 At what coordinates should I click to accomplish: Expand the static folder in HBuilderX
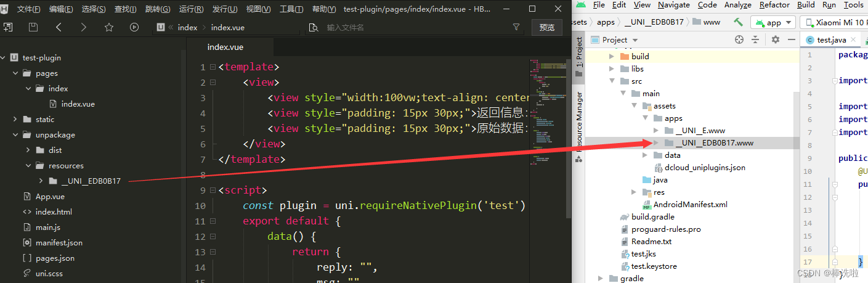click(x=15, y=120)
